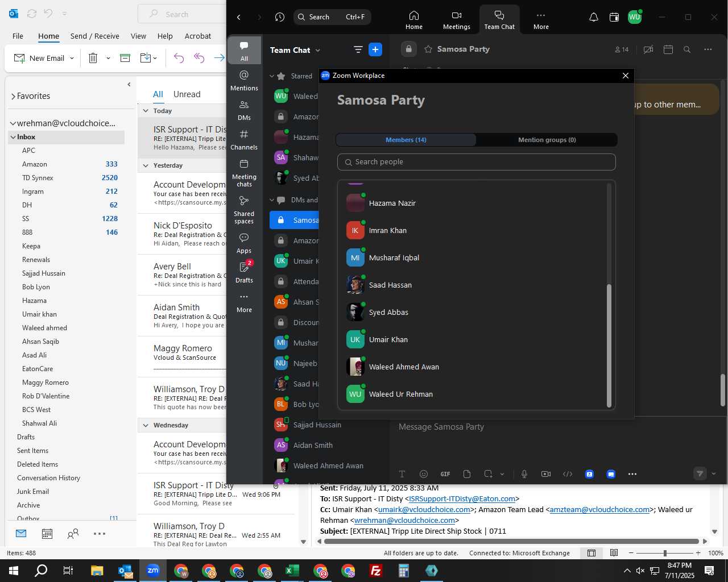Screen dimensions: 728x582
Task: Insert a GIF in message
Action: [x=445, y=474]
